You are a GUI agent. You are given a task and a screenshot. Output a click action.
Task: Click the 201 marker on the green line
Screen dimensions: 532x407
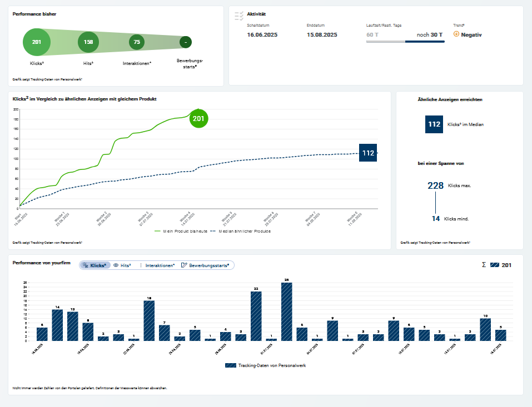198,119
